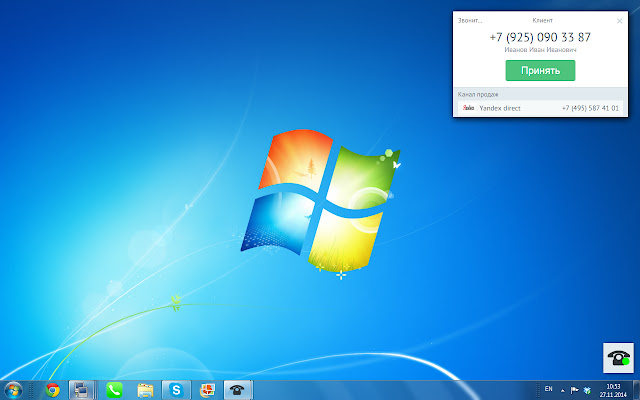Image resolution: width=640 pixels, height=400 pixels.
Task: Open the clock showing 10:53
Action: (613, 391)
